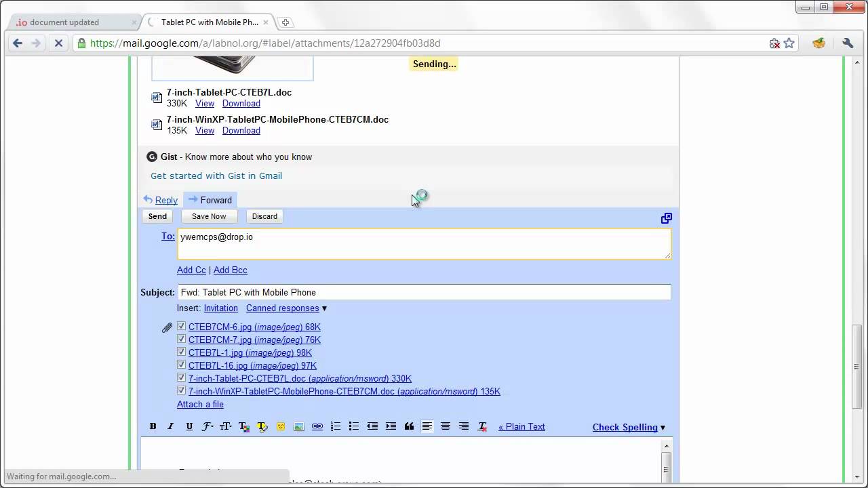The image size is (868, 488).
Task: Align the text to the right
Action: pyautogui.click(x=464, y=426)
